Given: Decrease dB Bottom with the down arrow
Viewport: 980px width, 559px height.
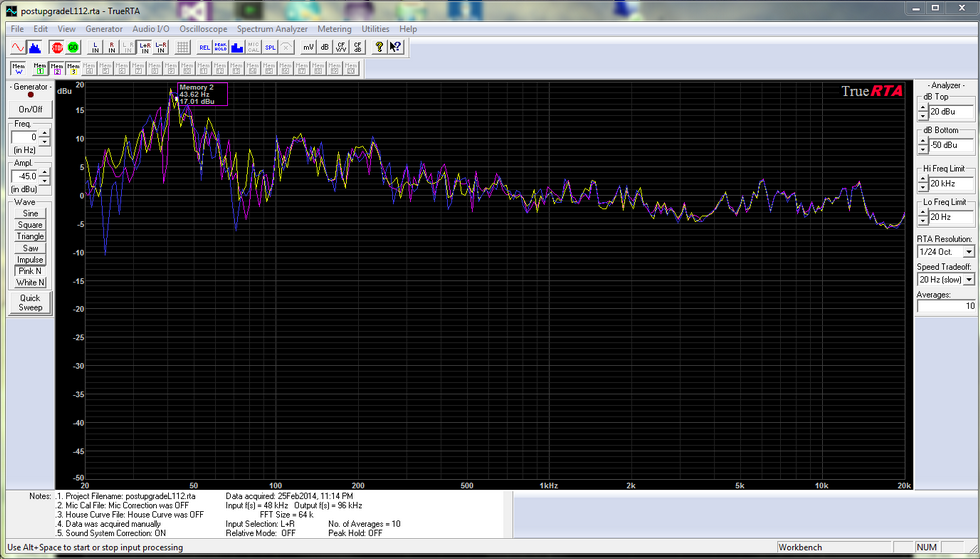Looking at the screenshot, I should point(923,149).
